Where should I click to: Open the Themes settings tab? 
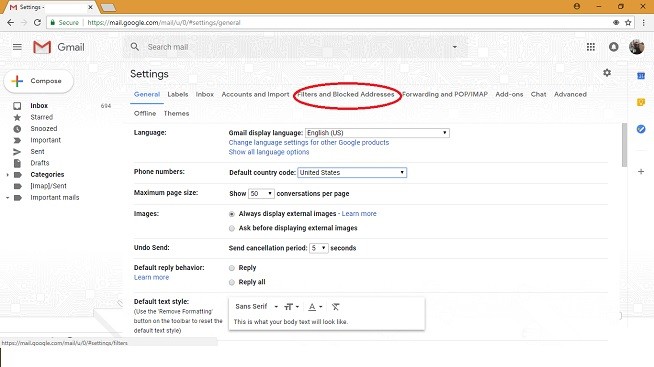[176, 113]
